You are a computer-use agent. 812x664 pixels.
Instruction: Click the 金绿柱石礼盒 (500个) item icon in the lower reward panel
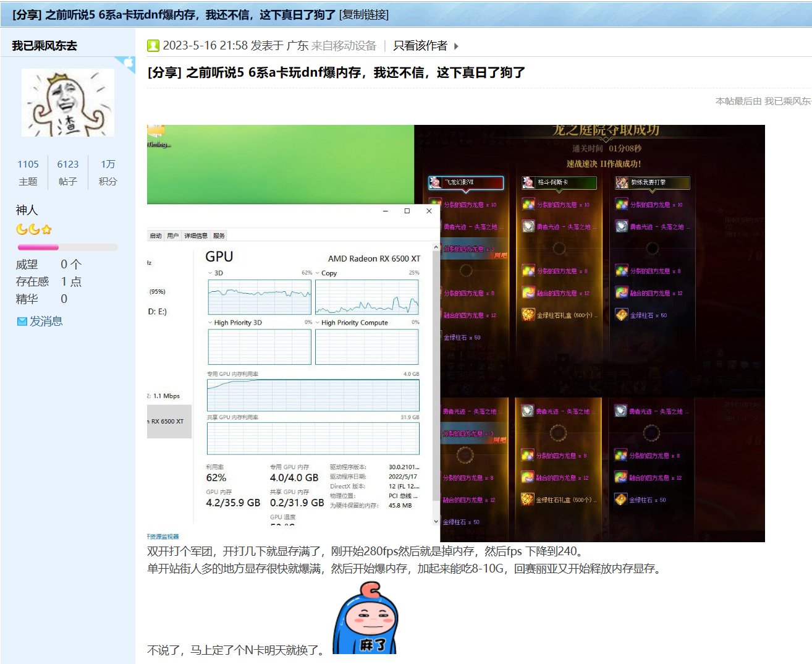point(527,499)
